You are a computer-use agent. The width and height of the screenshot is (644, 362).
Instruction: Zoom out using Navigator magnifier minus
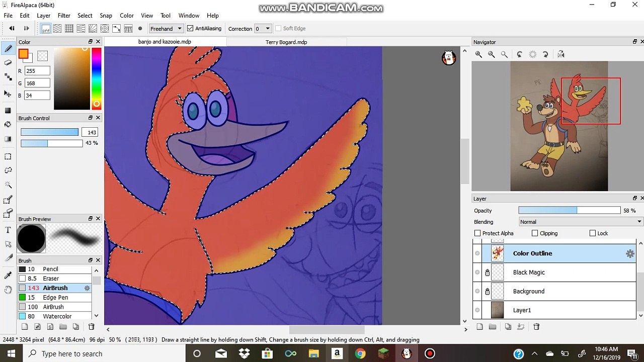(x=492, y=54)
